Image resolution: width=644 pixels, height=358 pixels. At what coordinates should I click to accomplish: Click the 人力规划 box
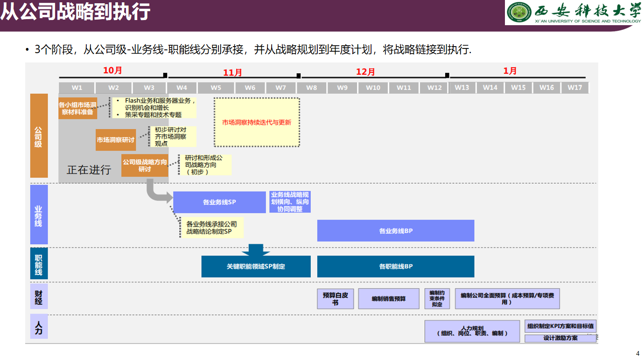pos(472,331)
